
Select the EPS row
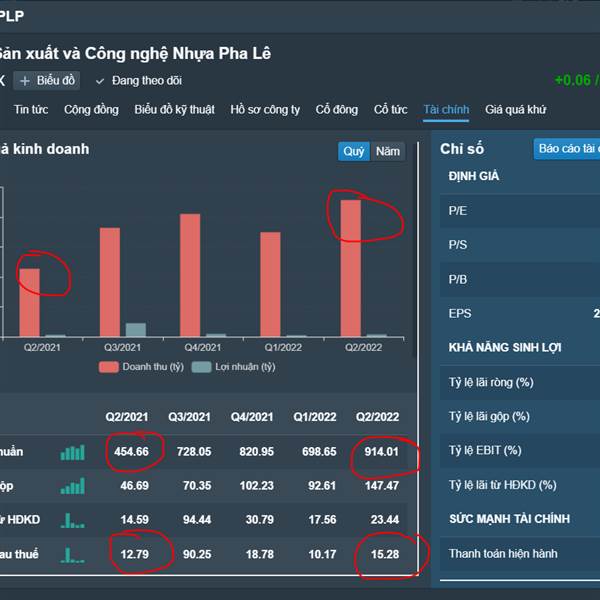click(x=520, y=314)
